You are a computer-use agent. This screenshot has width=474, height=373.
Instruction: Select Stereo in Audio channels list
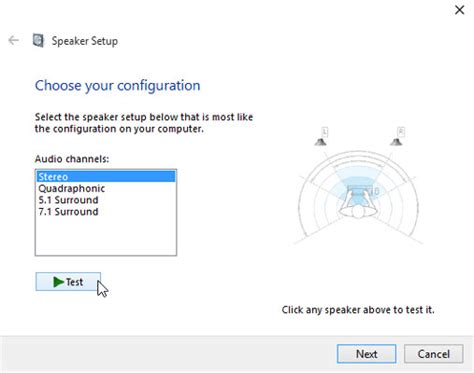(x=106, y=176)
